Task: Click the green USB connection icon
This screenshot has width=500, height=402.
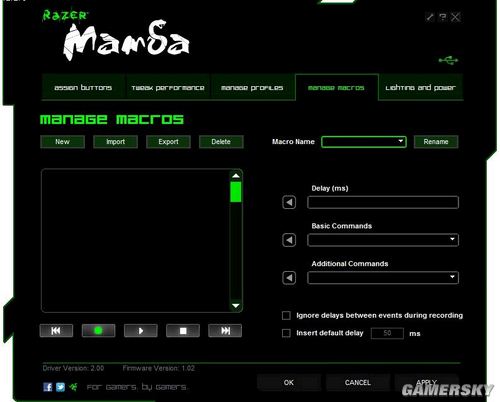Action: 448,60
